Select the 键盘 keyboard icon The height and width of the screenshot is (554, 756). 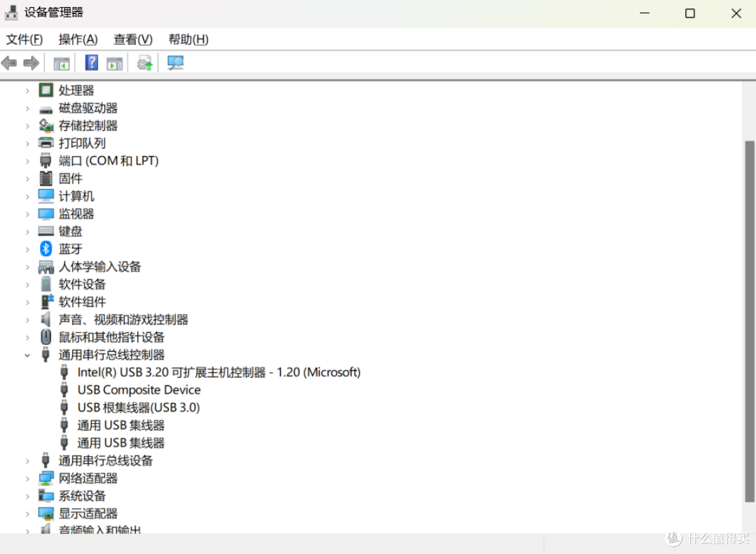click(45, 232)
